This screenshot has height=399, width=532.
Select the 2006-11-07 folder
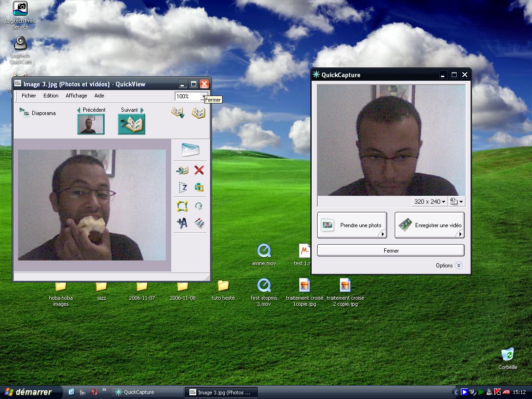coord(142,291)
